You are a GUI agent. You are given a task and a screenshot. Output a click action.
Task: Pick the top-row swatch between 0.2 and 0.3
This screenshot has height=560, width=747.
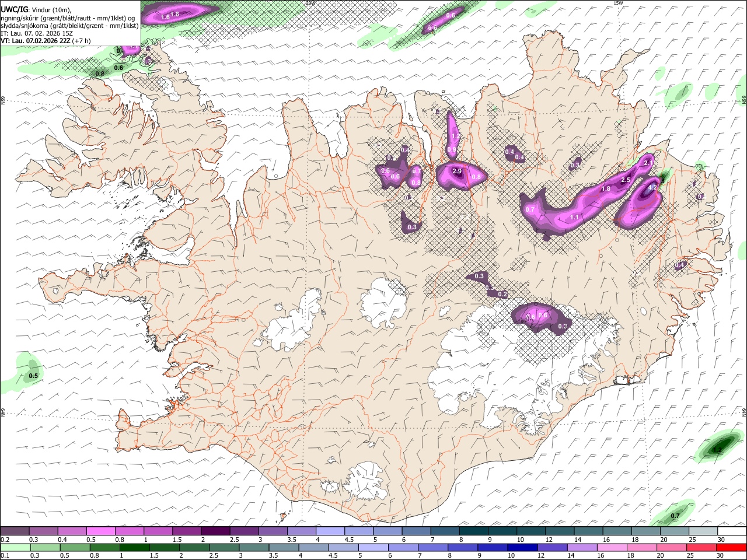[x=15, y=531]
